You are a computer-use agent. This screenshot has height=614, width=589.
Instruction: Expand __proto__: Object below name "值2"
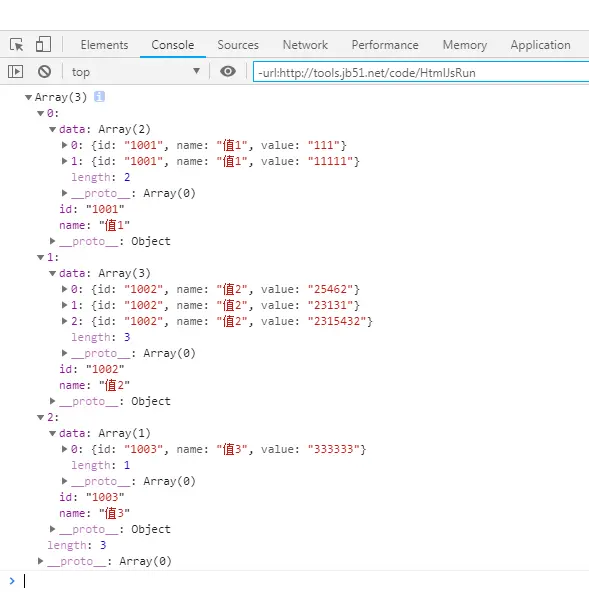(x=52, y=401)
